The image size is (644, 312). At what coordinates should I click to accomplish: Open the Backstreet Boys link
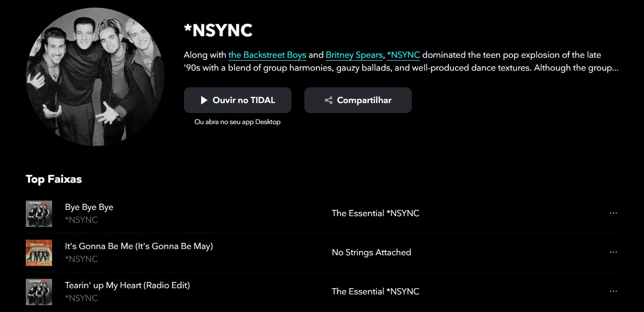267,55
